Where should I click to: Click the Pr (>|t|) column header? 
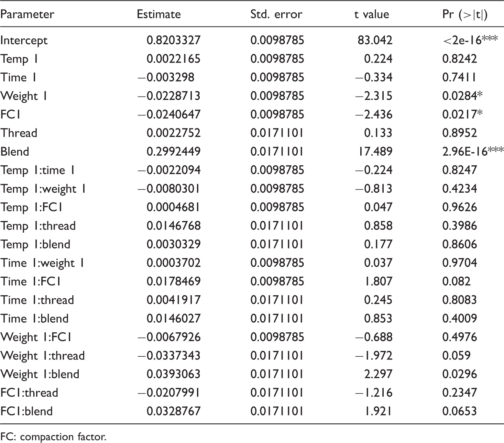point(465,14)
